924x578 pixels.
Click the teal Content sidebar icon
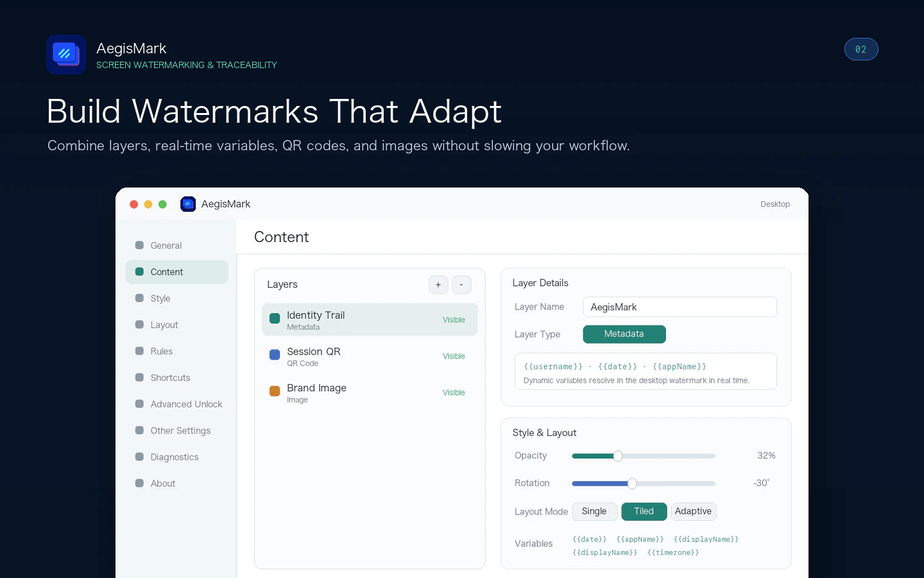pyautogui.click(x=139, y=272)
